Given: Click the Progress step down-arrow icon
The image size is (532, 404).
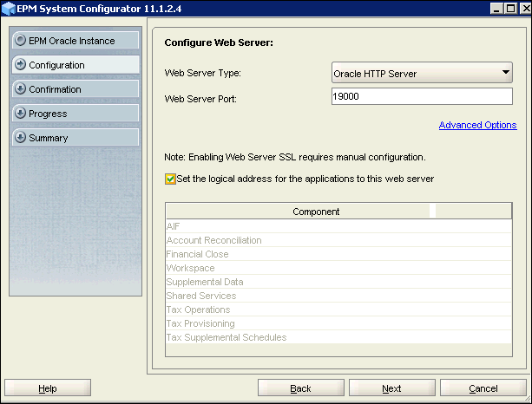Looking at the screenshot, I should pos(20,114).
